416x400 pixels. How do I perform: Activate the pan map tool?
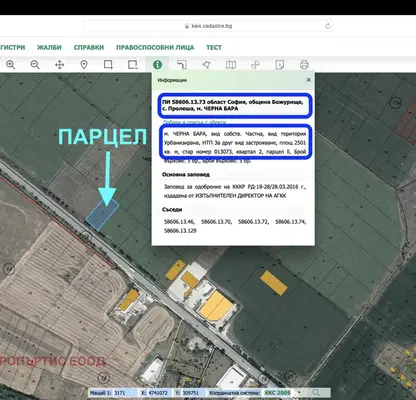[59, 64]
